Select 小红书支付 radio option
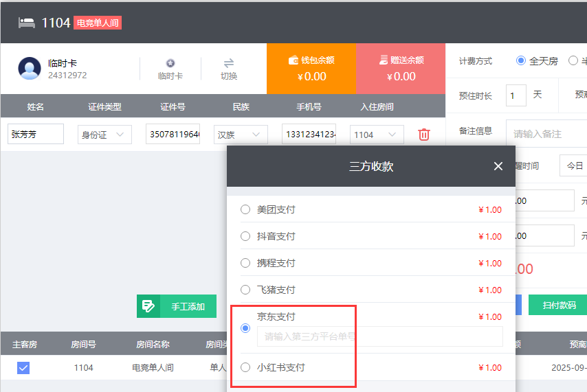587x392 pixels. pyautogui.click(x=245, y=367)
